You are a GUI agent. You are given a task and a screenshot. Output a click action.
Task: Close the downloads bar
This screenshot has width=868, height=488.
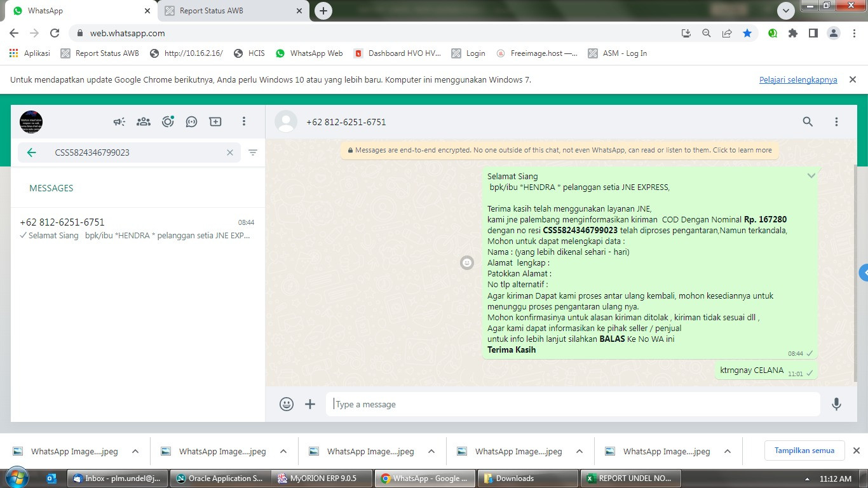(x=856, y=451)
